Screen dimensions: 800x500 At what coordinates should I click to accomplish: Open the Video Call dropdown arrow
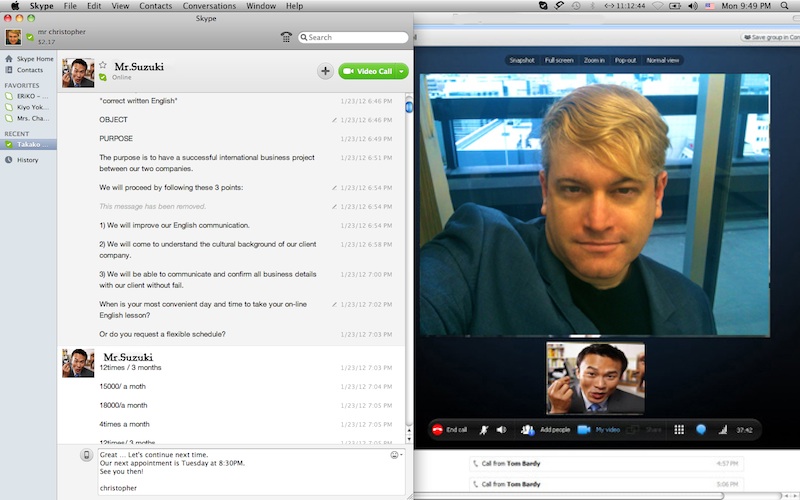tap(402, 71)
